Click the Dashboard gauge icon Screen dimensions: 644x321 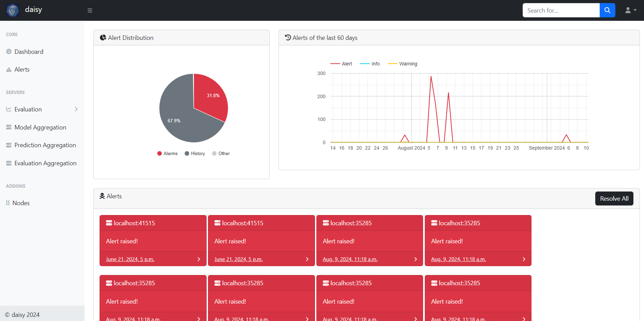coord(9,51)
